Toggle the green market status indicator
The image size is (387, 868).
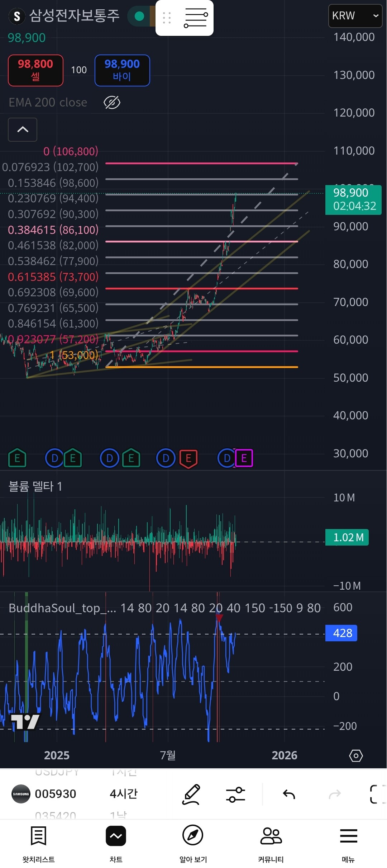tap(139, 16)
